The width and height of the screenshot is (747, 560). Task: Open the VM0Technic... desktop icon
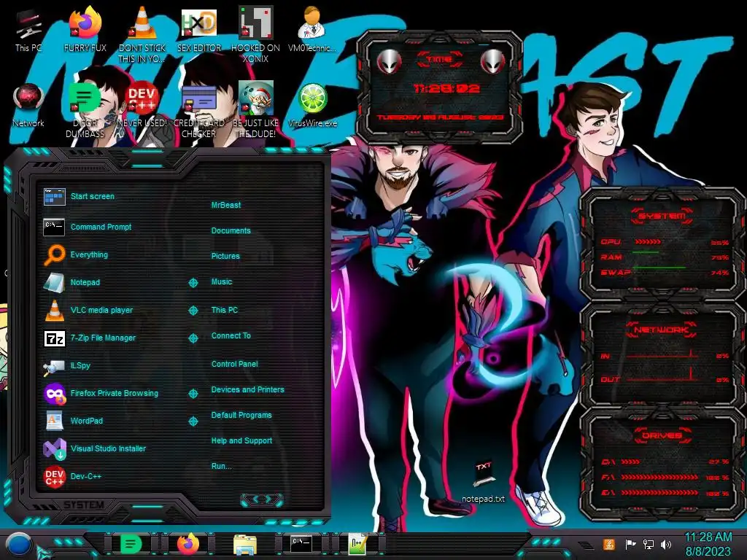click(312, 31)
